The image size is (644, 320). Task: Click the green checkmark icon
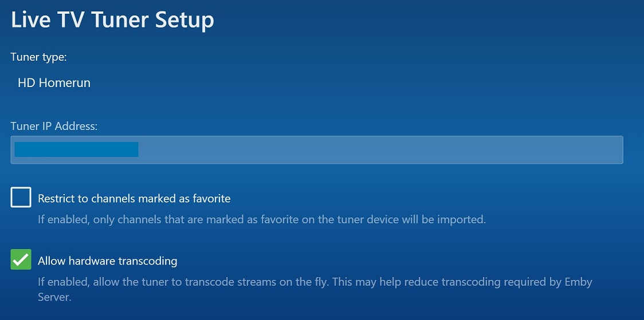pyautogui.click(x=21, y=260)
